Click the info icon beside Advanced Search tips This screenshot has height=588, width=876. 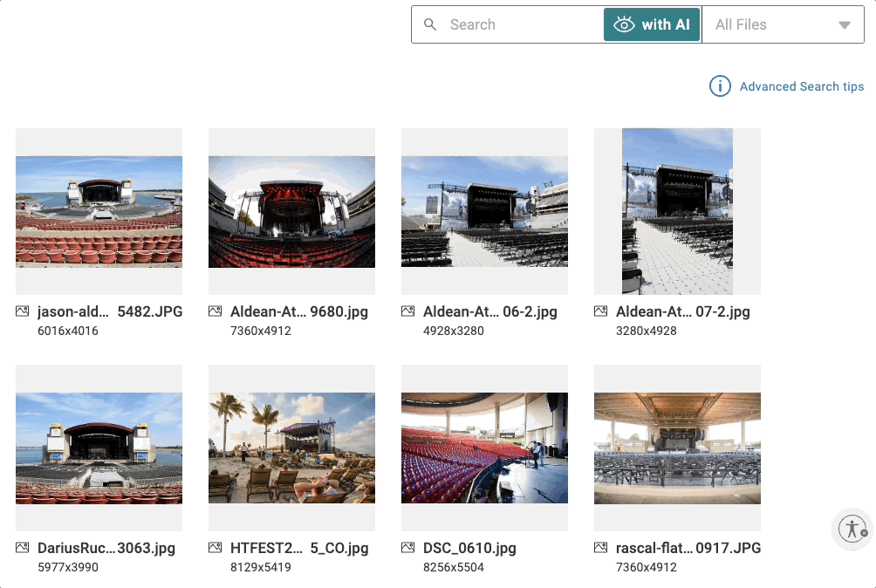(720, 86)
